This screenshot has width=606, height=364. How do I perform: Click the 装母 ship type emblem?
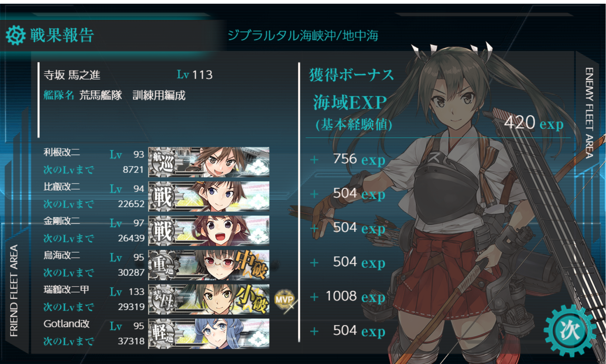[163, 299]
